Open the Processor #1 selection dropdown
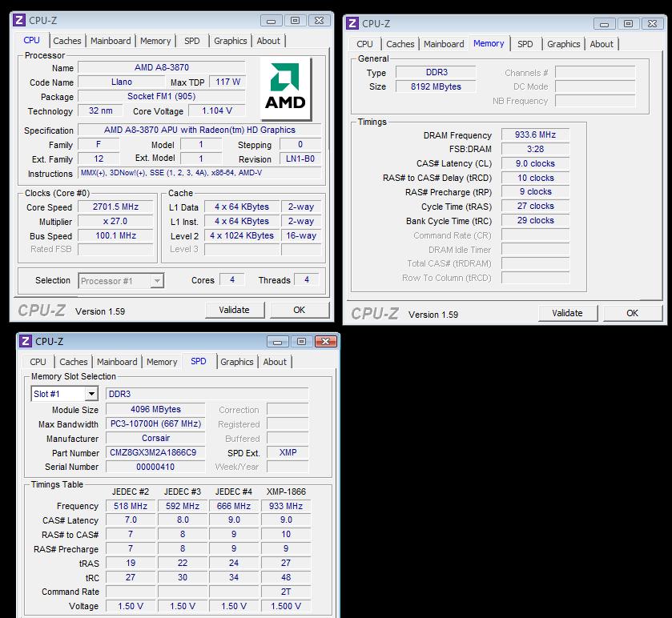 [157, 281]
